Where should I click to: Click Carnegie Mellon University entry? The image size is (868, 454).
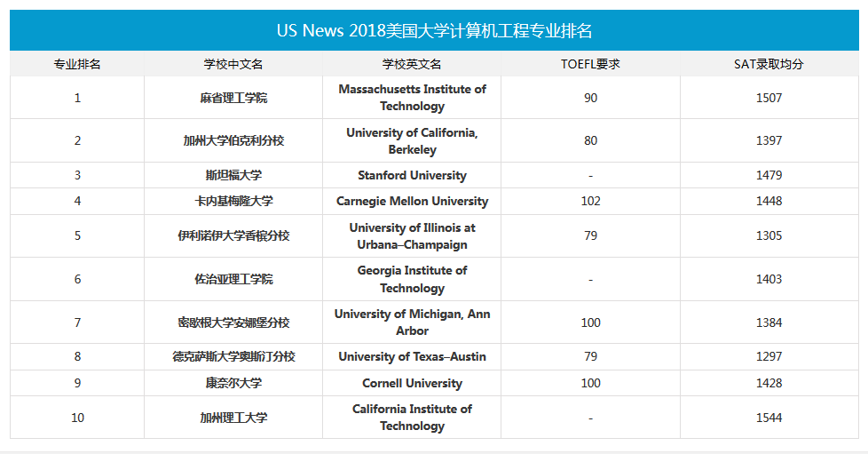coord(412,201)
